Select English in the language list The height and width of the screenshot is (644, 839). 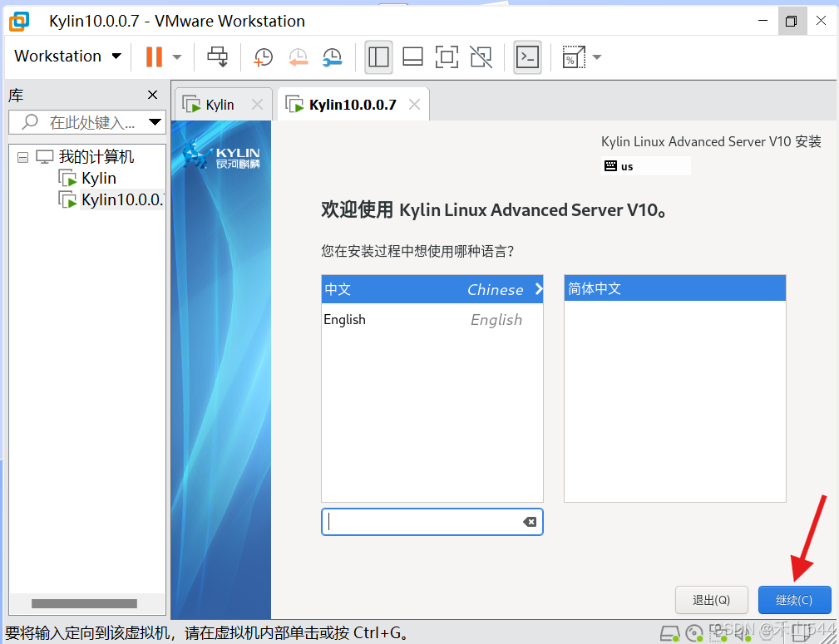[x=432, y=319]
